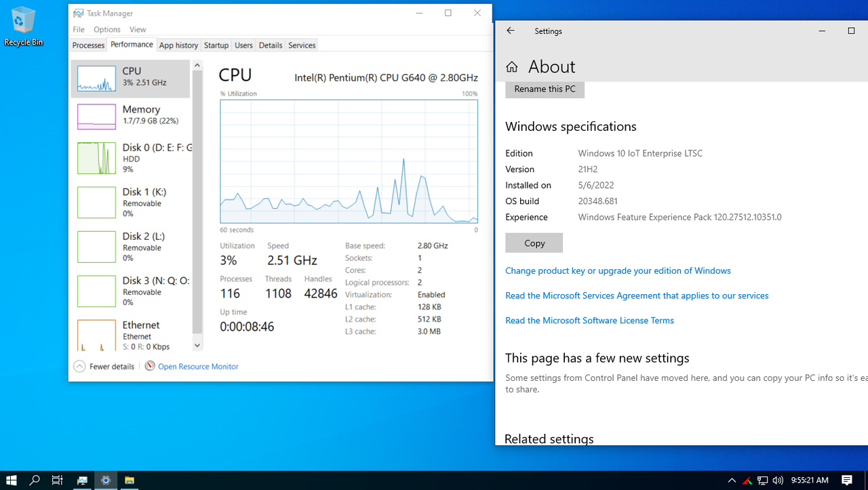Click the Task Manager taskbar icon

pos(82,481)
